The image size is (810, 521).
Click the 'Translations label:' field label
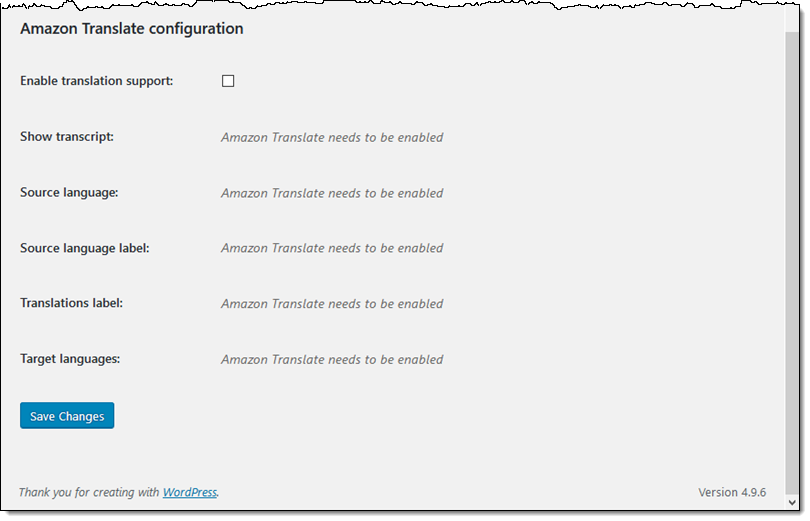click(x=71, y=303)
